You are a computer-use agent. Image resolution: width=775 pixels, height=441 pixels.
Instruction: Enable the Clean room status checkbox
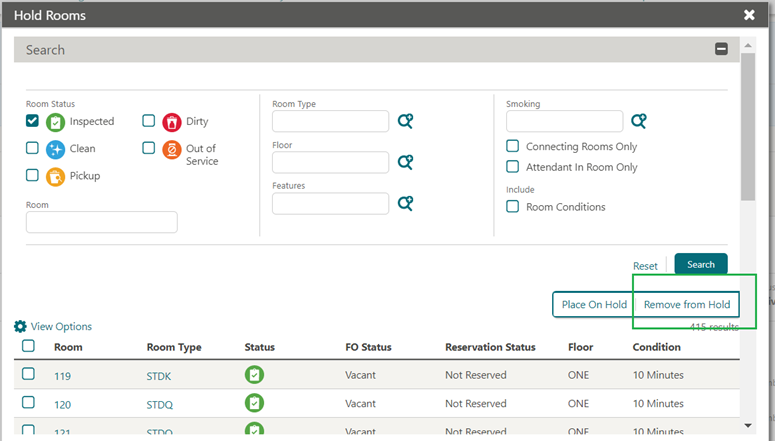click(x=33, y=148)
